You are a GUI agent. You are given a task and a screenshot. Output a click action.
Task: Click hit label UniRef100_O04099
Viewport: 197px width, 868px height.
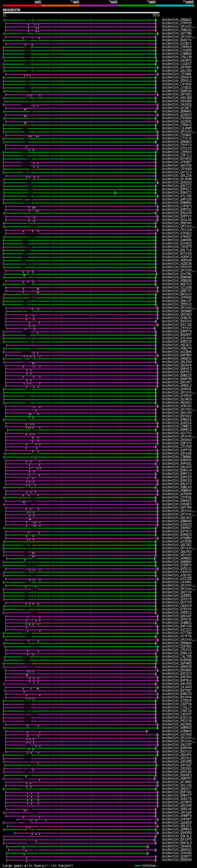pyautogui.click(x=176, y=853)
